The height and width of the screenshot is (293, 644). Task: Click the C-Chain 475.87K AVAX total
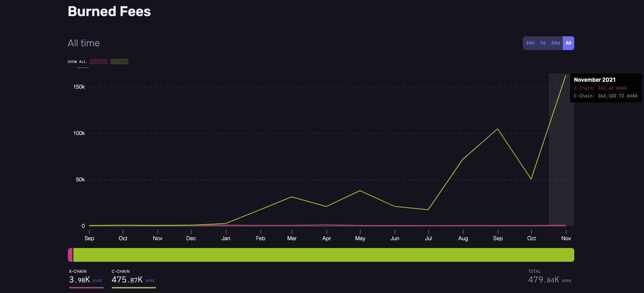133,280
